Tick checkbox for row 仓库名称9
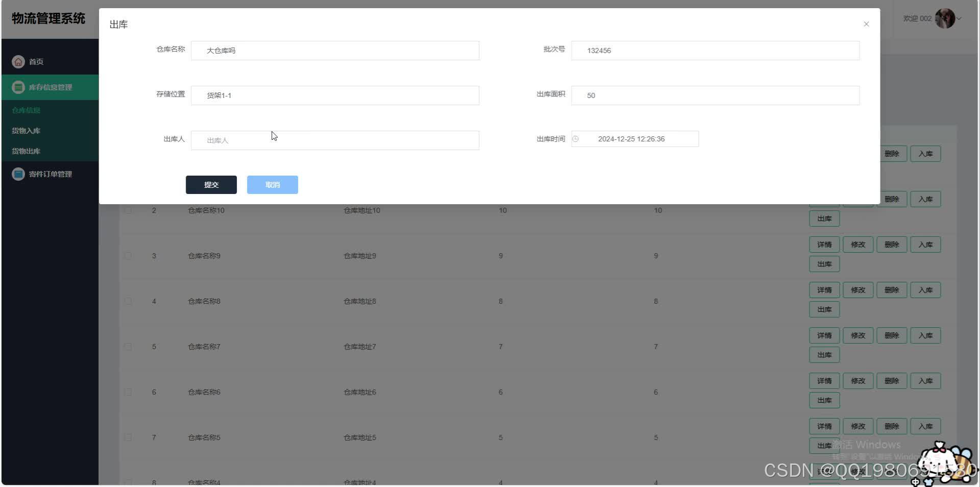 (128, 256)
